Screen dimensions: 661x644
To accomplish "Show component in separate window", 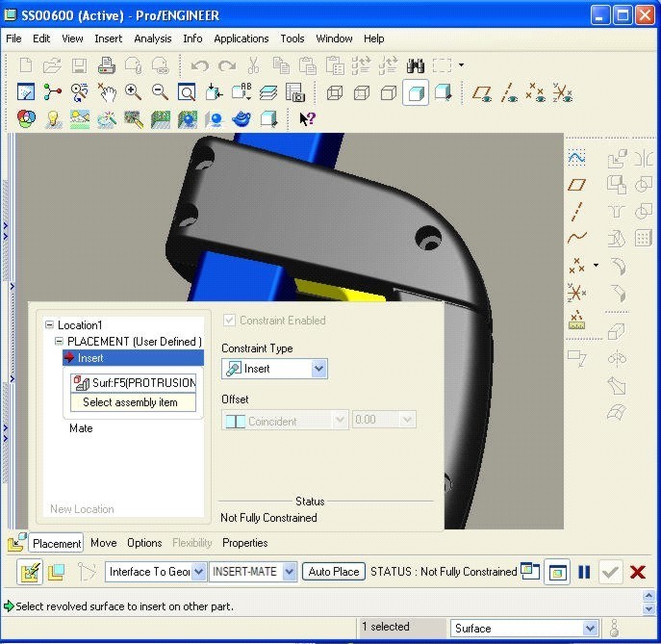I will click(x=530, y=572).
